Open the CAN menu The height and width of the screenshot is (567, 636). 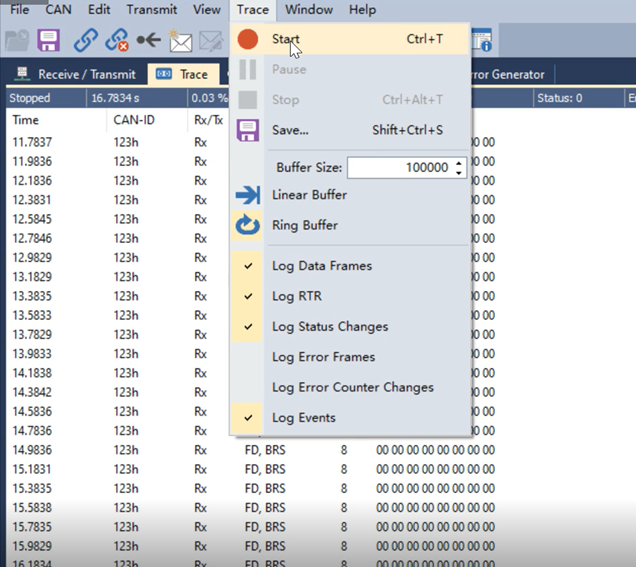(58, 10)
